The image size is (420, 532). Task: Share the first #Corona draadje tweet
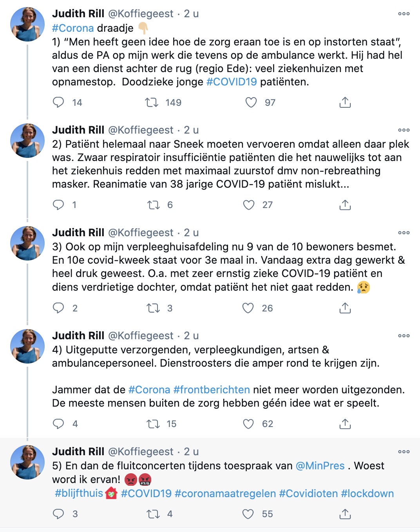(345, 102)
